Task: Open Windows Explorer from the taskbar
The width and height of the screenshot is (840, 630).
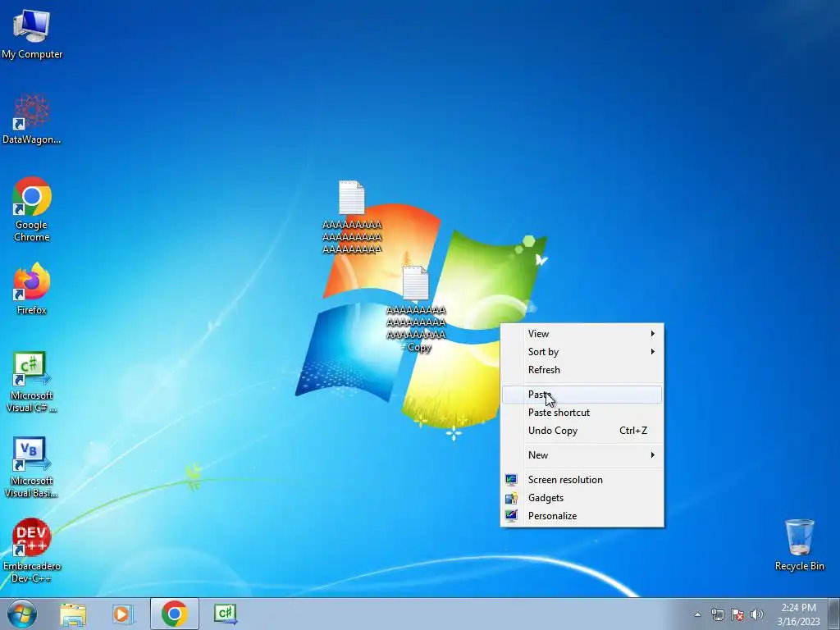Action: (73, 614)
